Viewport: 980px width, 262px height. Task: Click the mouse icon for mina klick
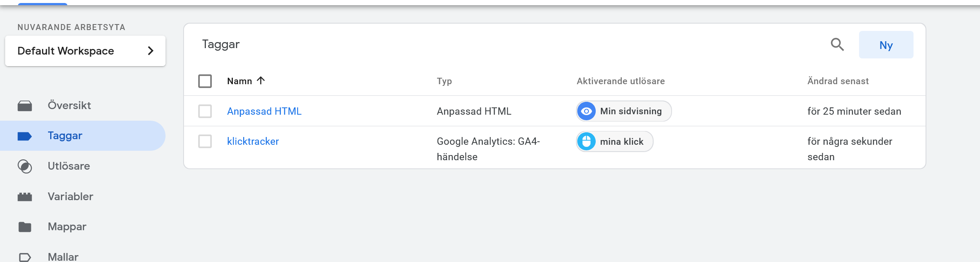tap(586, 142)
